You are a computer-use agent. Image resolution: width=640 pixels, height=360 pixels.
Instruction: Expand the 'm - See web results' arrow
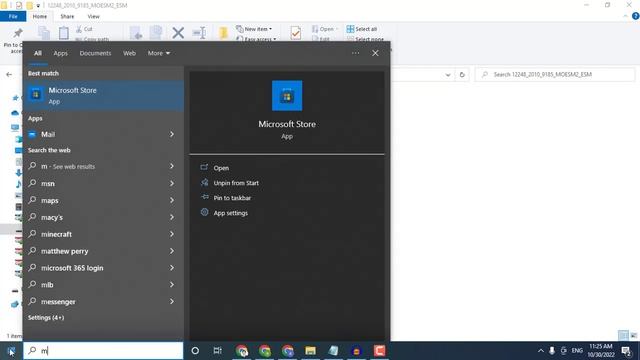point(172,166)
